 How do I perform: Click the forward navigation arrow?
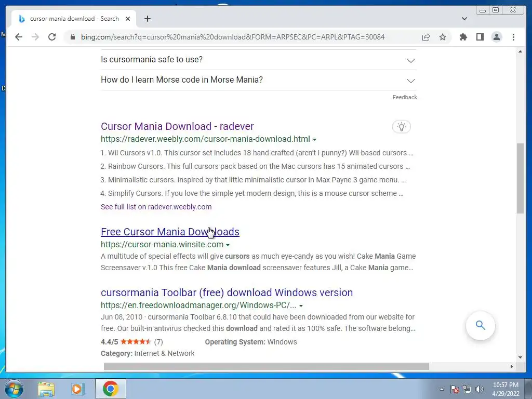[x=35, y=37]
